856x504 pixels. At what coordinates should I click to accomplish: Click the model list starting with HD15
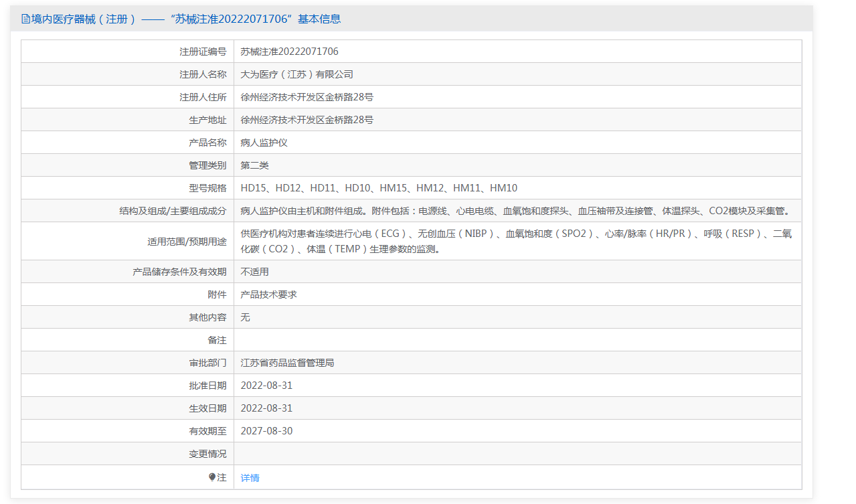point(379,188)
